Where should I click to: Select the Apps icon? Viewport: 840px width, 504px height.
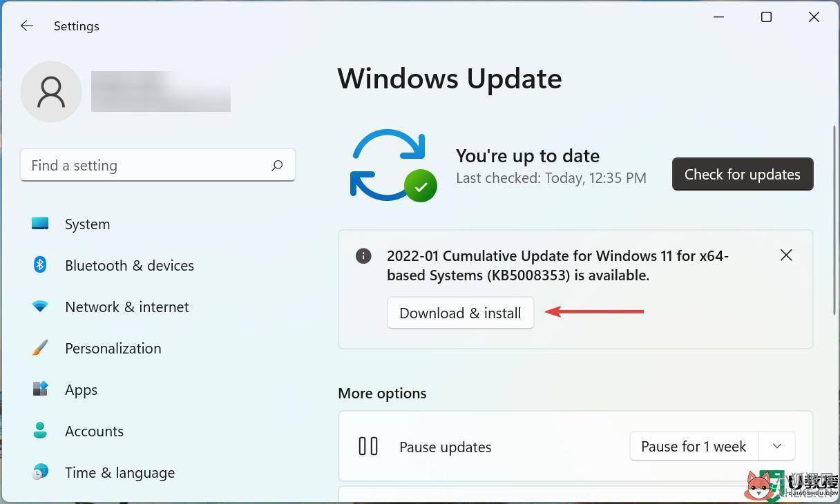tap(40, 389)
